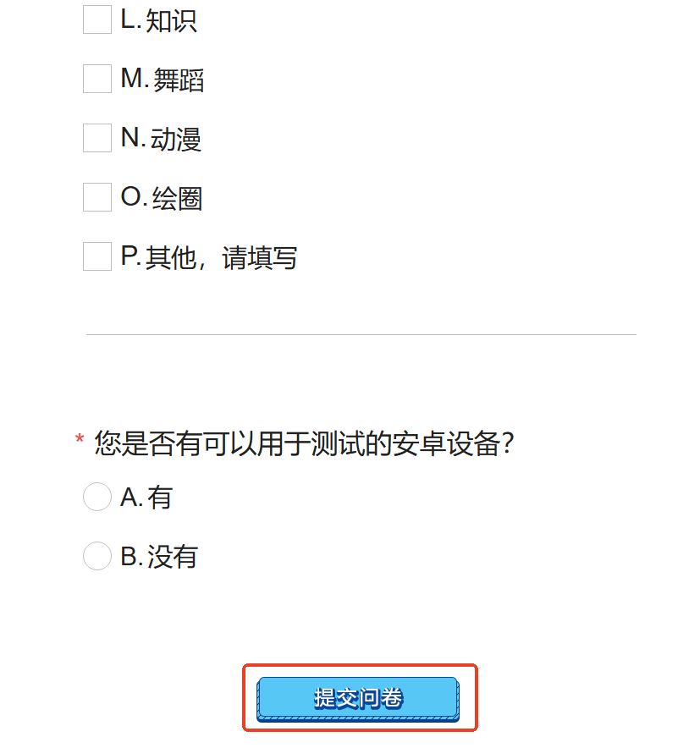The image size is (700, 748).
Task: Click the 安卓设备 question title text
Action: coord(447,443)
